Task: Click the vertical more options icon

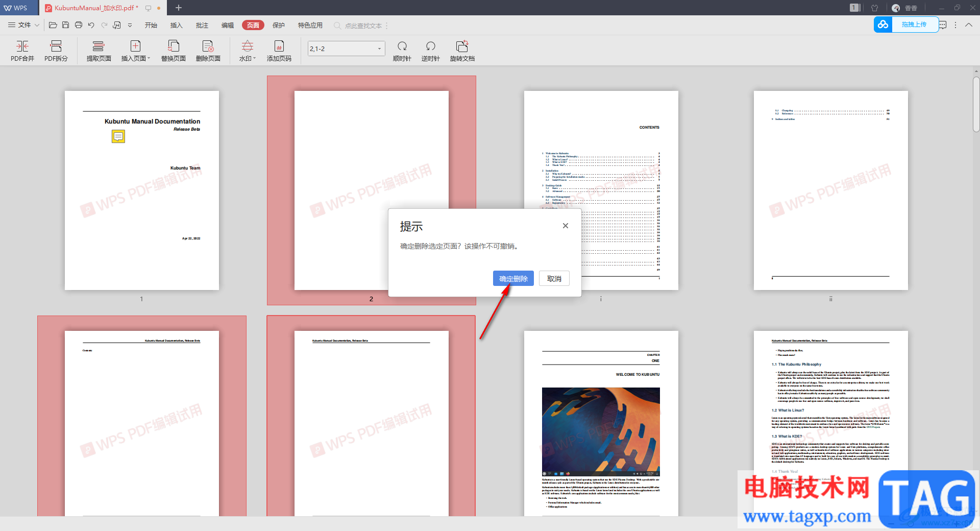Action: 955,25
